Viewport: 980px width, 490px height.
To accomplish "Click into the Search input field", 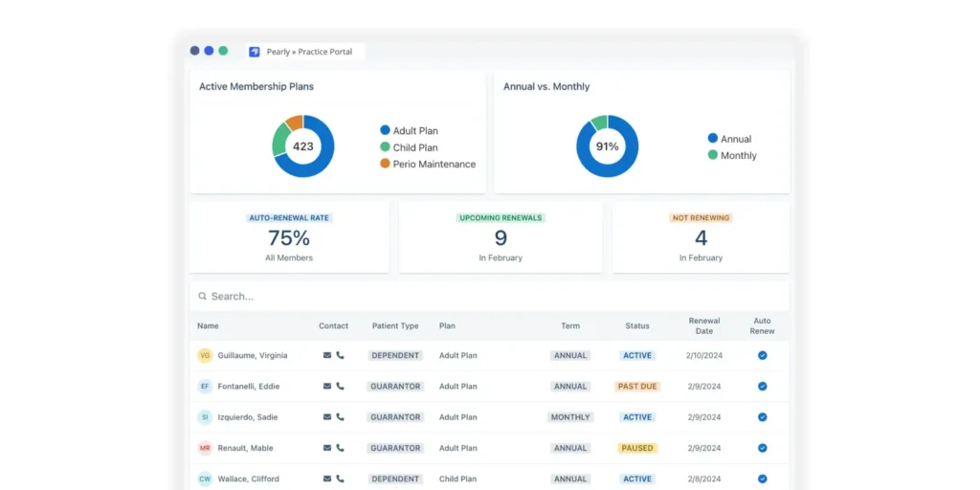I will click(479, 297).
